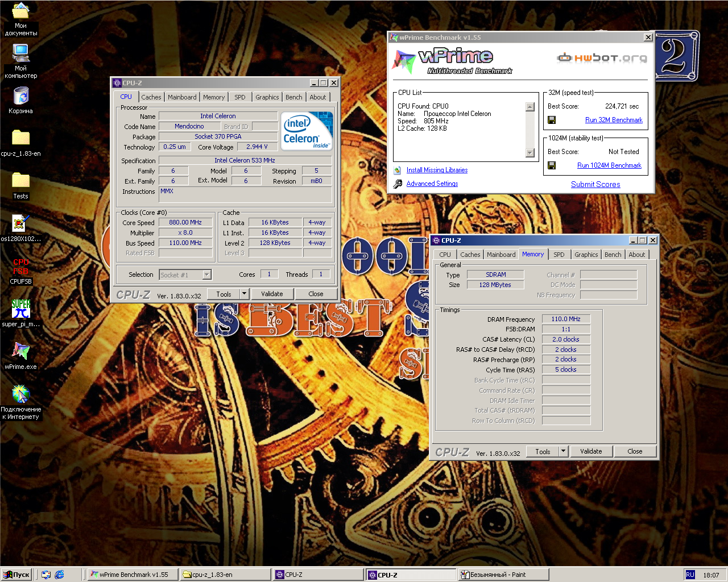Open the Caches tab in left CPU-Z window
Screen dimensions: 728x582
151,97
